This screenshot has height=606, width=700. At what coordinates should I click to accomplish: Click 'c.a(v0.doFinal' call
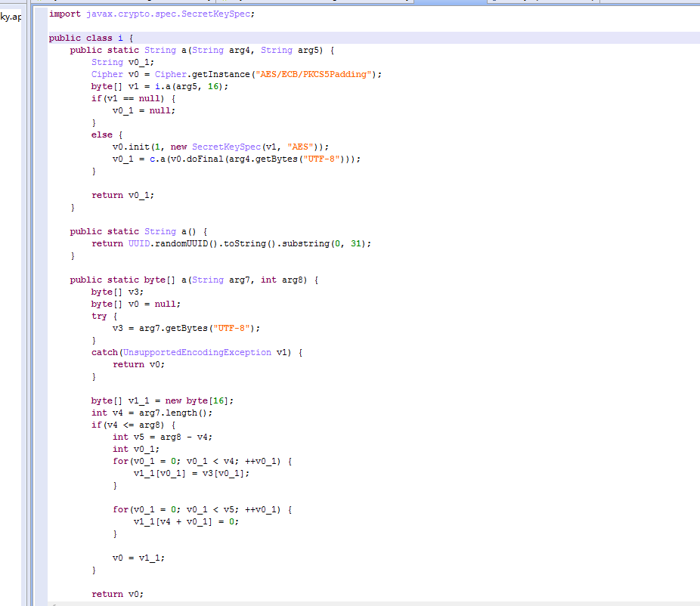[x=186, y=159]
